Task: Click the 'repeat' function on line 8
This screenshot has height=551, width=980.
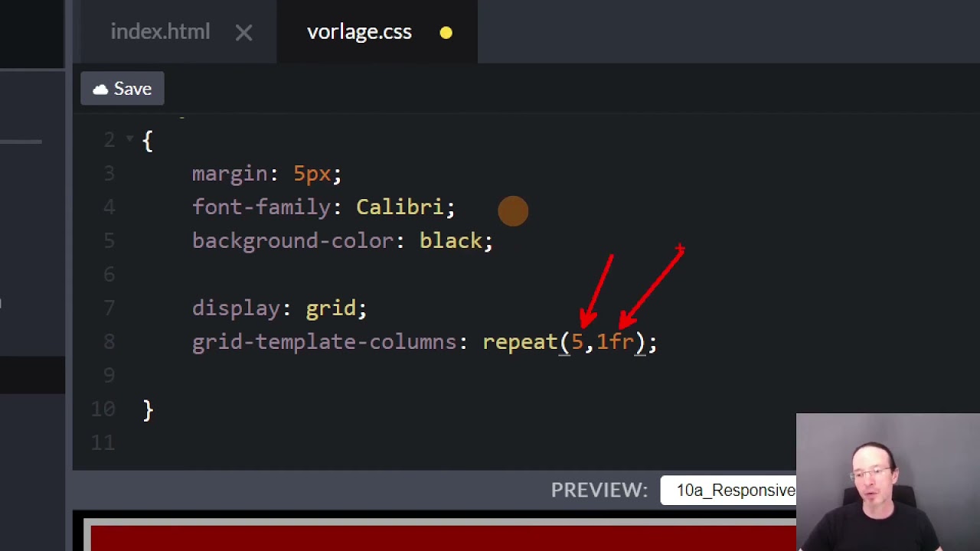Action: (x=520, y=342)
